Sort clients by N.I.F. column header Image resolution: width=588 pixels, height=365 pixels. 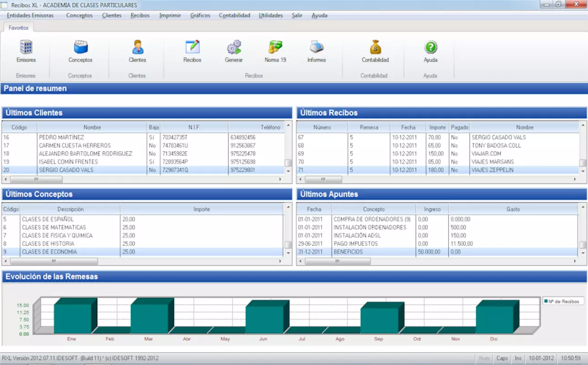[194, 127]
